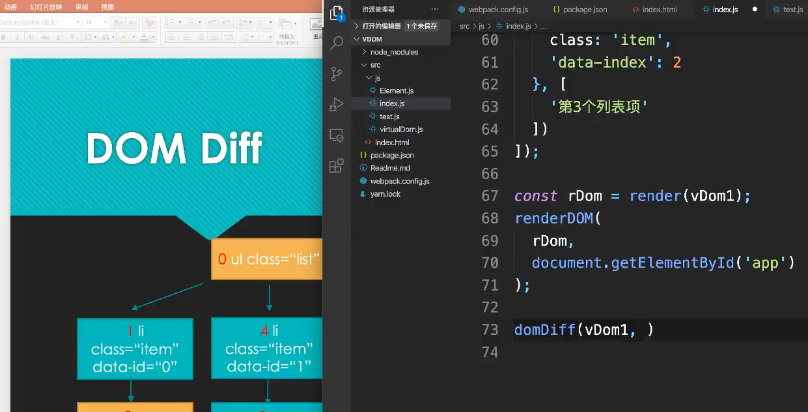Open the Remote Explorer view

[336, 135]
